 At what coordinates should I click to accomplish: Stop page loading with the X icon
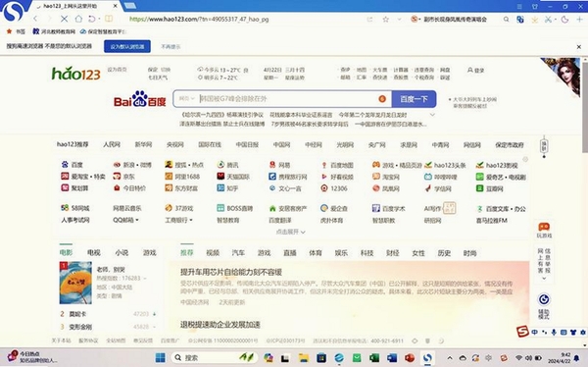[64, 19]
